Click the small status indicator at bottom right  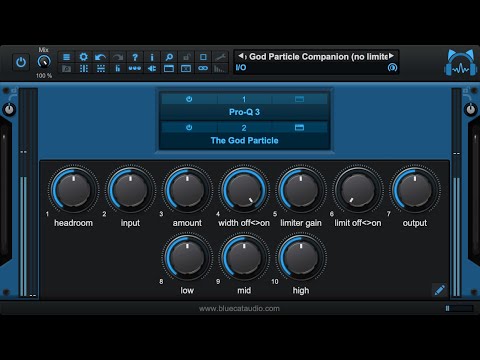[x=459, y=309]
